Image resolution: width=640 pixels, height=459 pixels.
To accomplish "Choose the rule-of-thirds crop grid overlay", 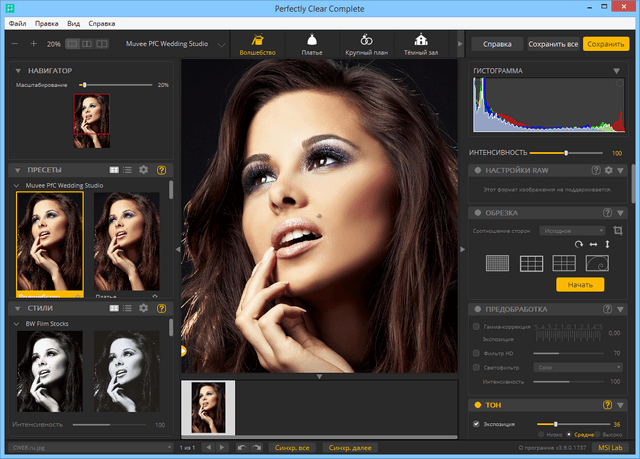I will 531,263.
